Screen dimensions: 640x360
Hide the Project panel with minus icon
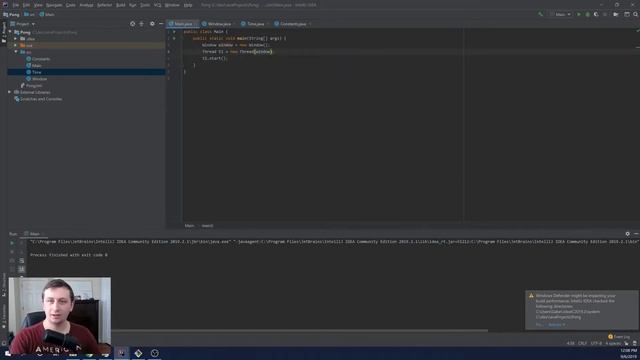tap(160, 24)
